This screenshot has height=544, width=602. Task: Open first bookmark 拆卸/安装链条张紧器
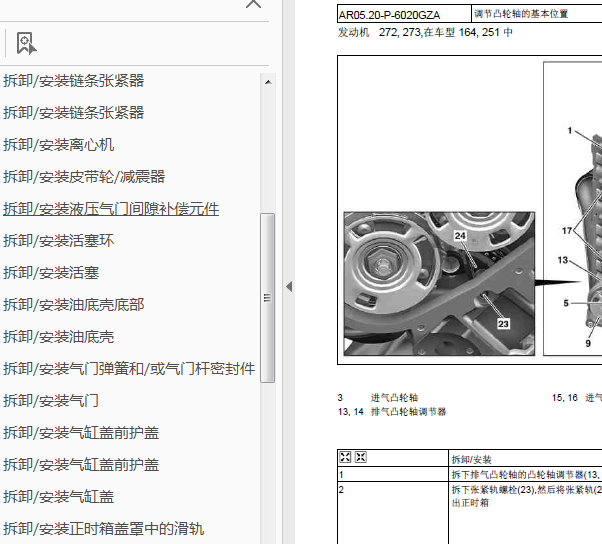click(x=73, y=81)
